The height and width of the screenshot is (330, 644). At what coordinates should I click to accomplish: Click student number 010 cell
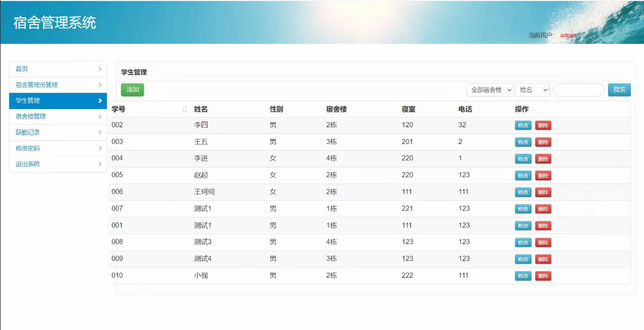coord(117,275)
